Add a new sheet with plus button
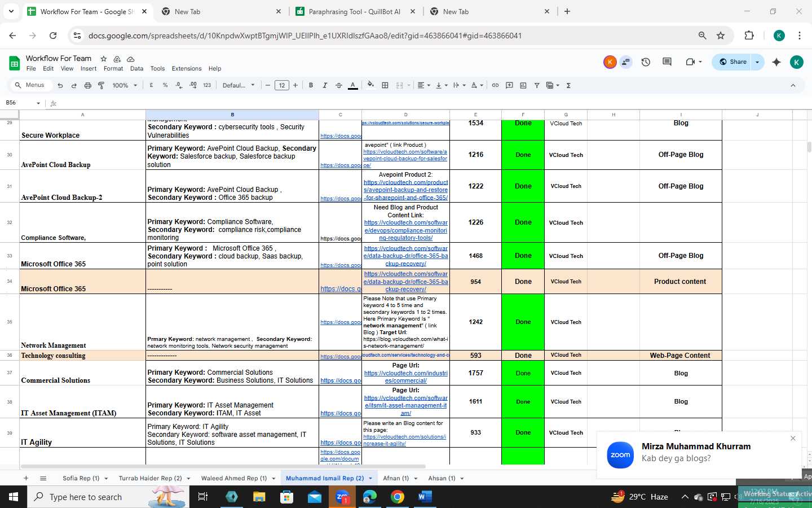This screenshot has width=812, height=508. (26, 478)
